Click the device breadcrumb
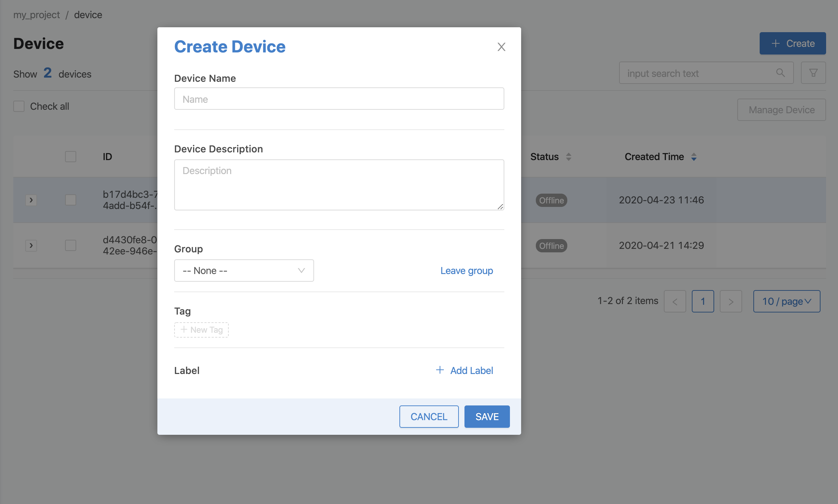The width and height of the screenshot is (838, 504). click(88, 15)
